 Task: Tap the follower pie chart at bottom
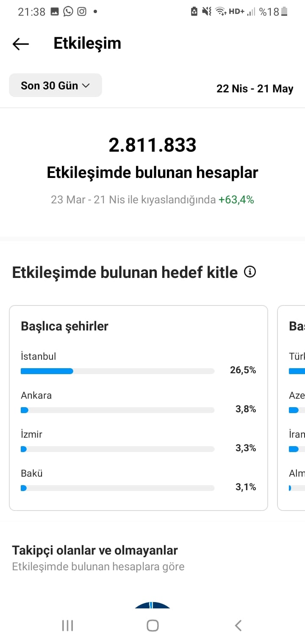152,605
